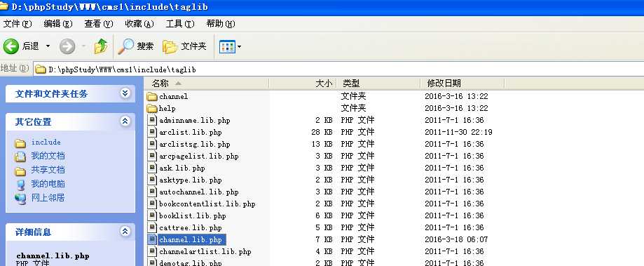The width and height of the screenshot is (644, 266).
Task: Click the folder name help
Action: (x=167, y=109)
